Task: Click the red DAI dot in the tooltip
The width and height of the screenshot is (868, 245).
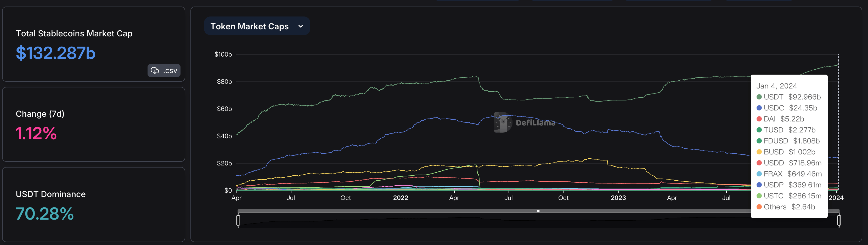Action: pyautogui.click(x=759, y=119)
